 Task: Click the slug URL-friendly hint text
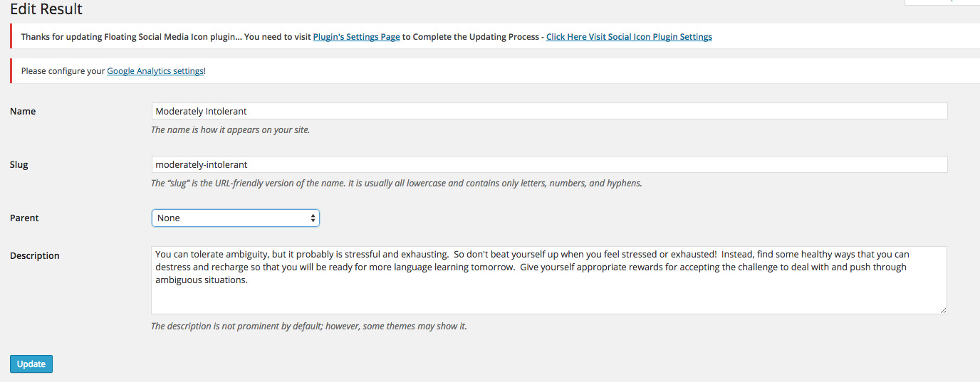click(396, 184)
